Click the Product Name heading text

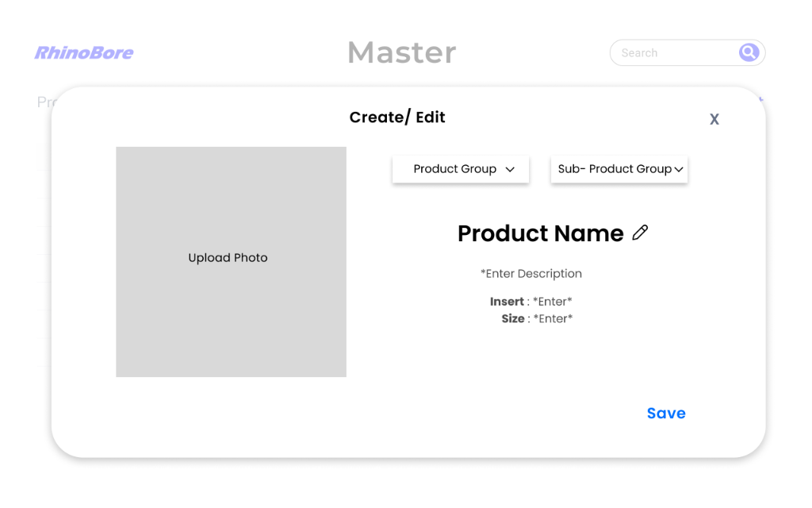pos(540,233)
